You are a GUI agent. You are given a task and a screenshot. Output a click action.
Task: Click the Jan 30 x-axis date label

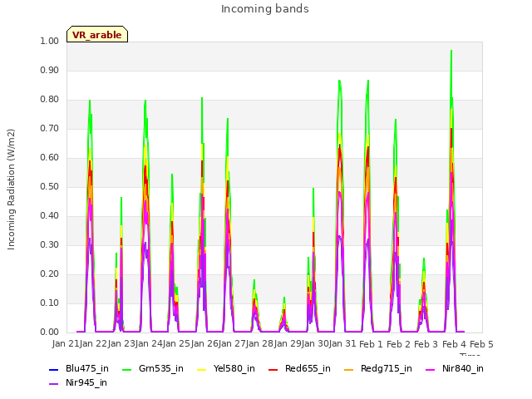(315, 344)
